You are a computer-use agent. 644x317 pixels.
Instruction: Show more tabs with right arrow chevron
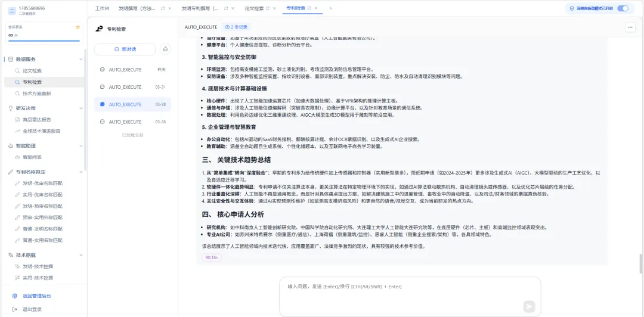pyautogui.click(x=330, y=8)
